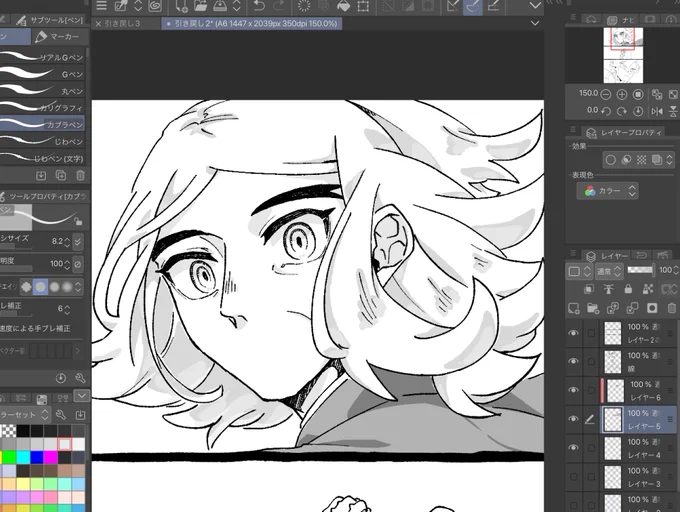Click the tone effect dotted icon in Layer Property
Viewport: 680px width, 512px height.
pos(641,160)
